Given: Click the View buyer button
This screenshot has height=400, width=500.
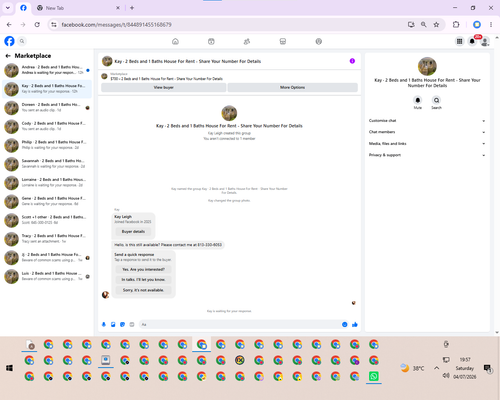Looking at the screenshot, I should (x=164, y=87).
